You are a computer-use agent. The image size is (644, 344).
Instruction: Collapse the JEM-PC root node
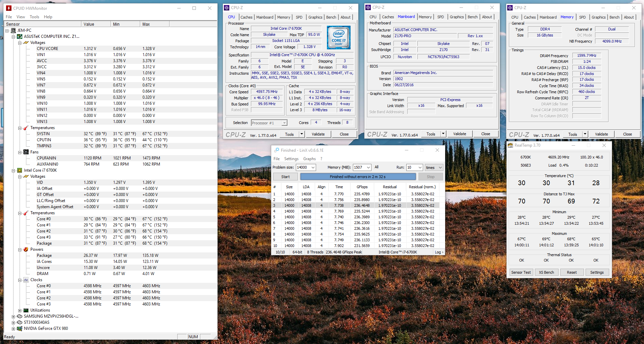click(x=7, y=30)
